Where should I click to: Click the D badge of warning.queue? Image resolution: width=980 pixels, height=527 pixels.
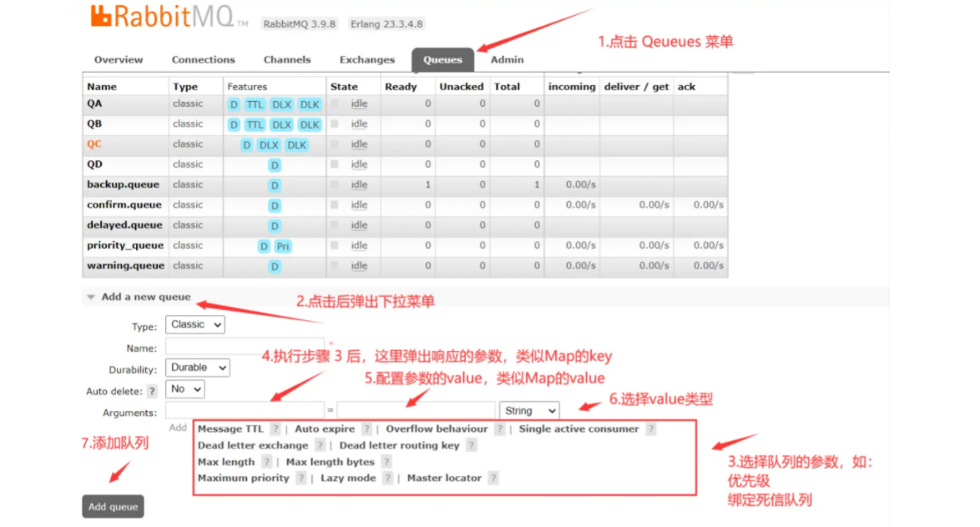coord(275,267)
